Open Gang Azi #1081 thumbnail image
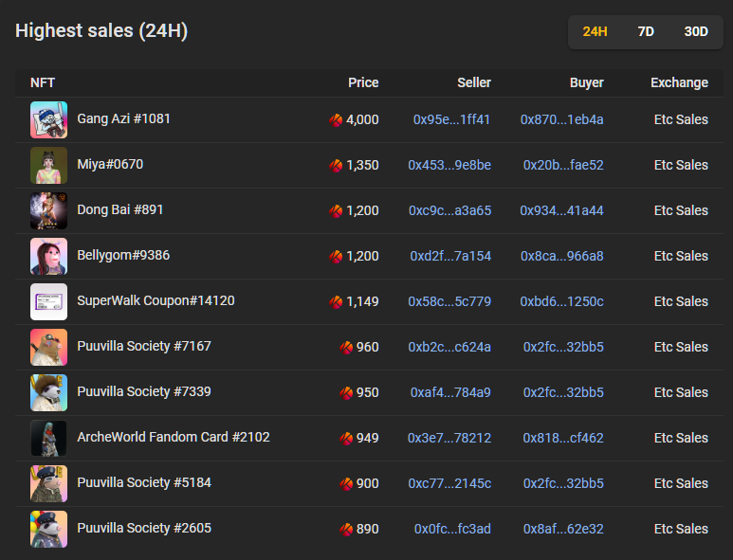The image size is (733, 560). (48, 120)
